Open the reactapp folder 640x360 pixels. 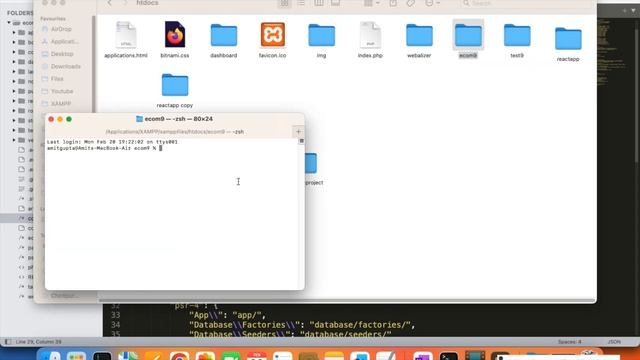pos(568,43)
